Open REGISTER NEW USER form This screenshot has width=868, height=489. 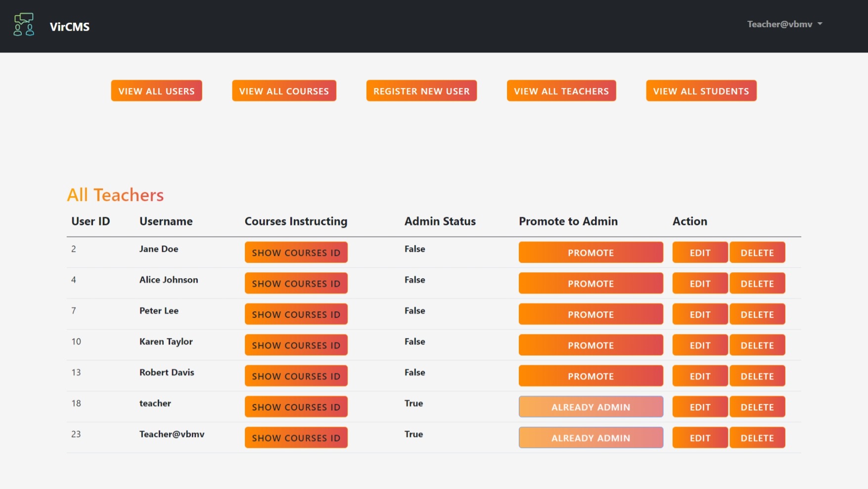tap(421, 91)
